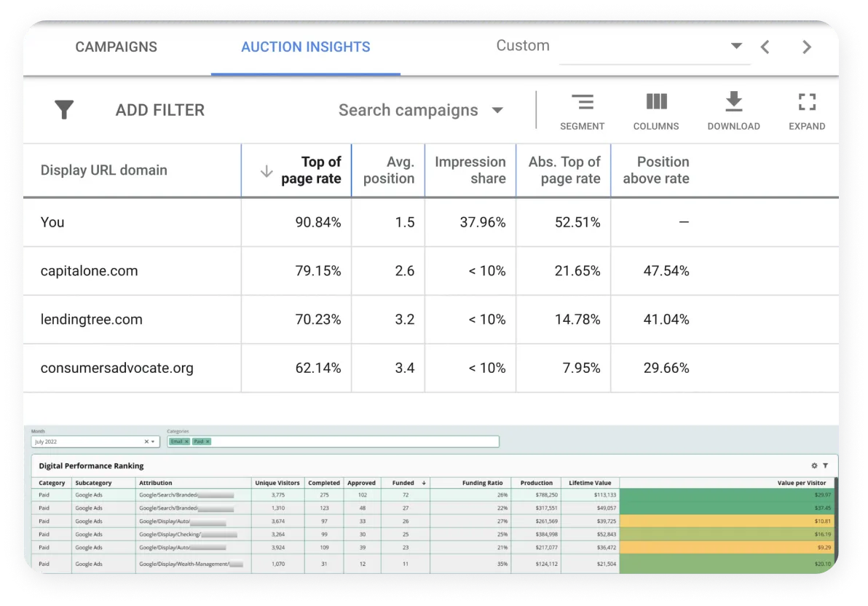
Task: Click the Abs. Top of page rate header
Action: point(564,170)
